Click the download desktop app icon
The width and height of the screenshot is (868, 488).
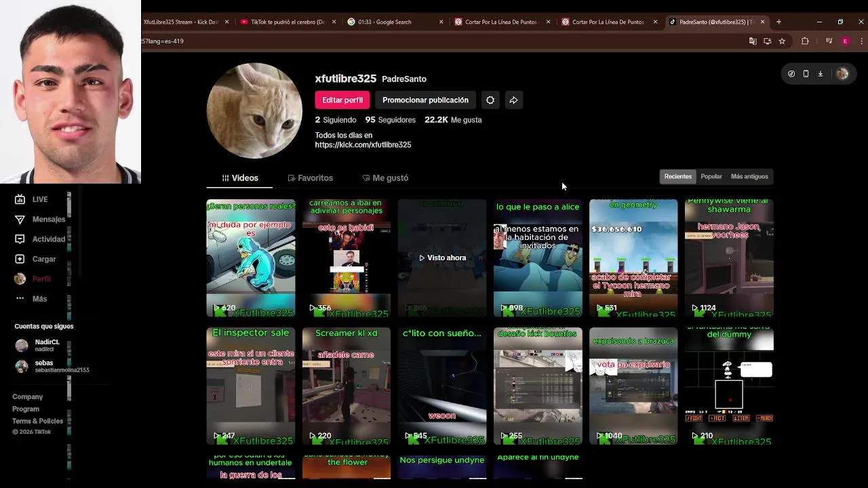820,74
